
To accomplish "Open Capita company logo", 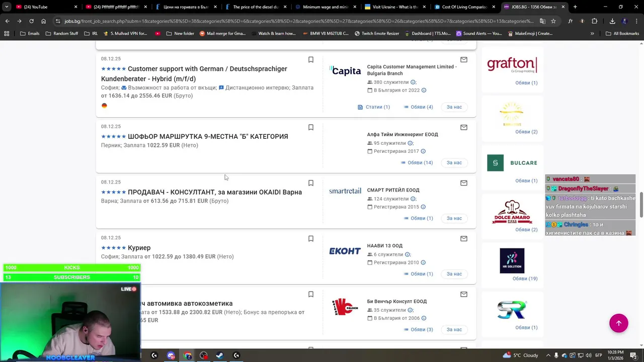I will [345, 71].
